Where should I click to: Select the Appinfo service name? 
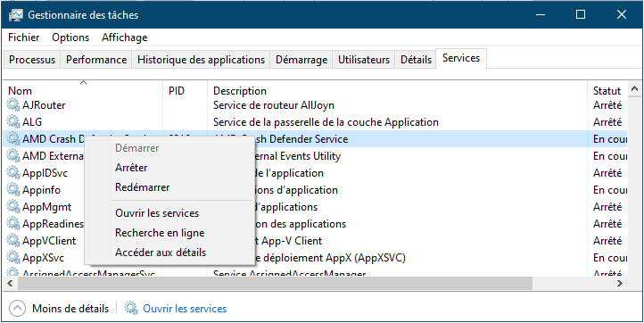42,190
